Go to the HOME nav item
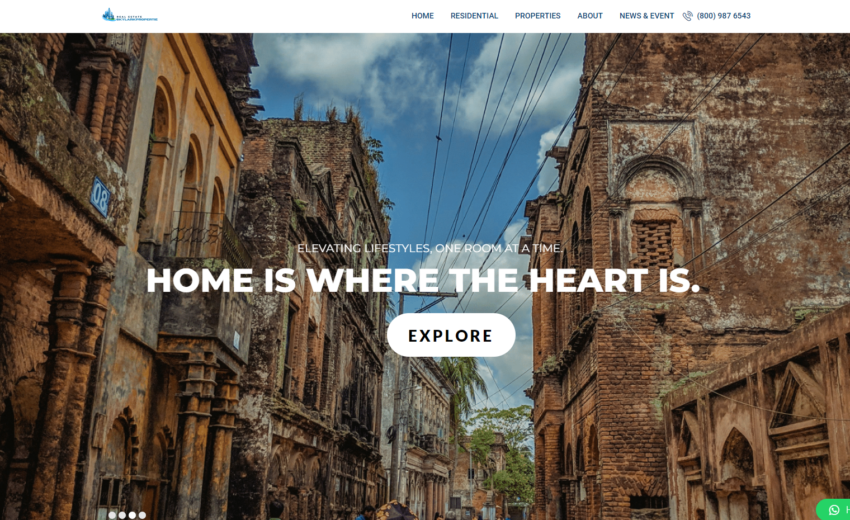The height and width of the screenshot is (520, 850). click(422, 16)
